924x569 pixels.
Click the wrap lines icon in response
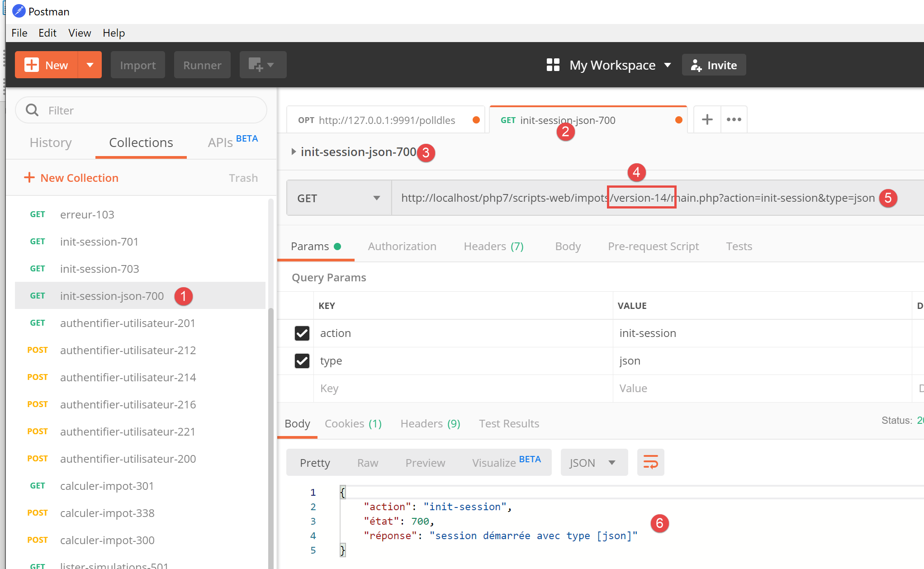tap(650, 462)
